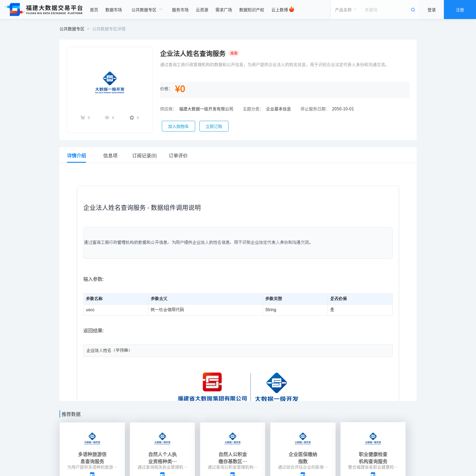This screenshot has height=476, width=476.
Task: Open the 职业健康检查机构查询服务 recommended card title
Action: [x=373, y=458]
